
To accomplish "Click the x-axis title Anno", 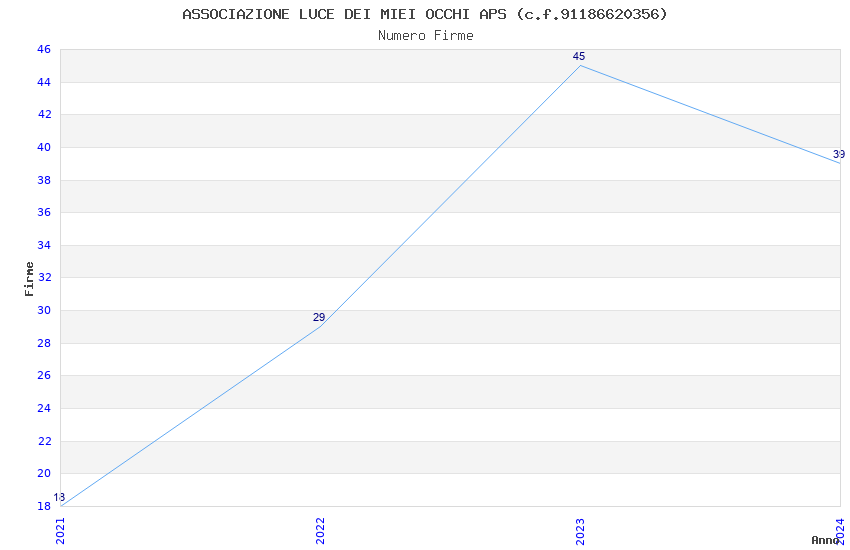I will [825, 540].
